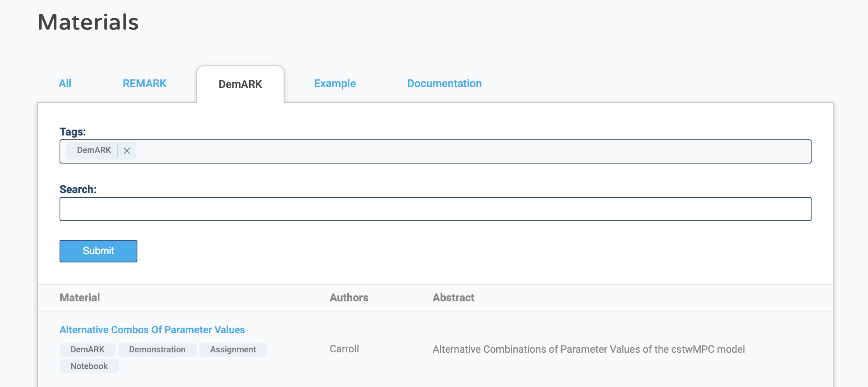Select the DemARK tag pill under the material
Image resolution: width=868 pixels, height=387 pixels.
[x=87, y=349]
